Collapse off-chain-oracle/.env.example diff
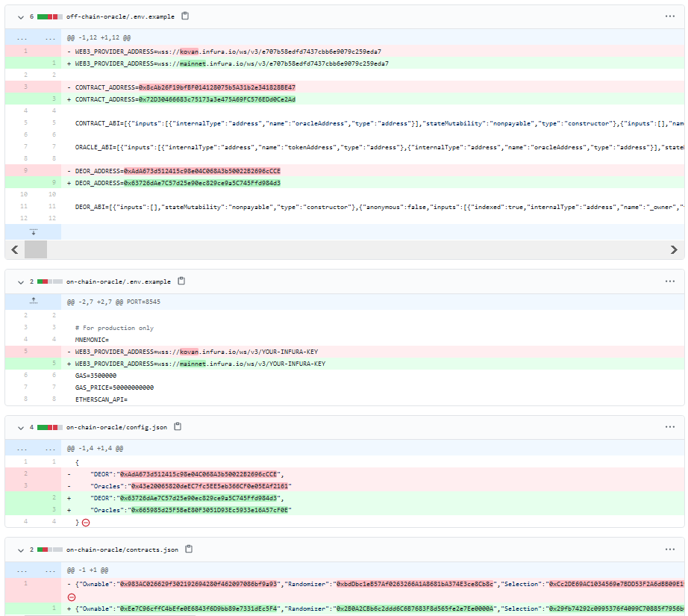 21,17
